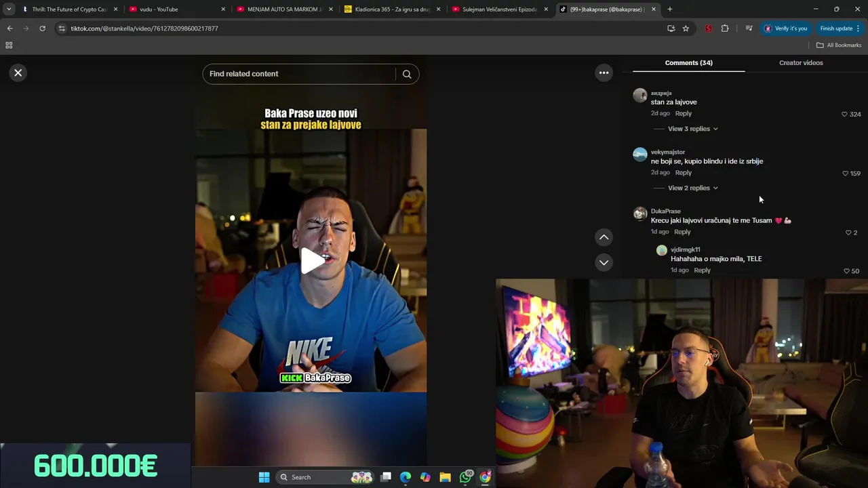Like the DukaPrase comment heart
The image size is (868, 488).
[x=848, y=232]
